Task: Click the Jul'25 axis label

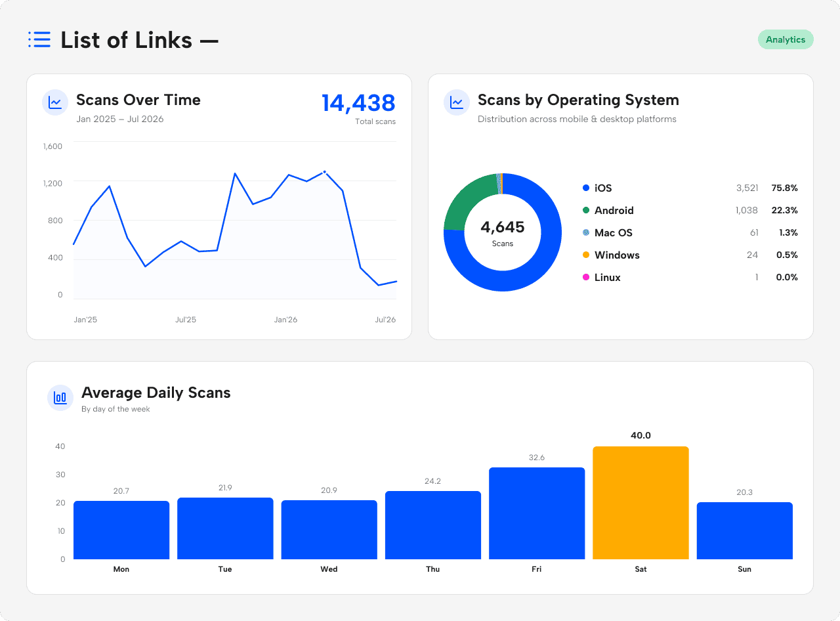Action: click(186, 320)
